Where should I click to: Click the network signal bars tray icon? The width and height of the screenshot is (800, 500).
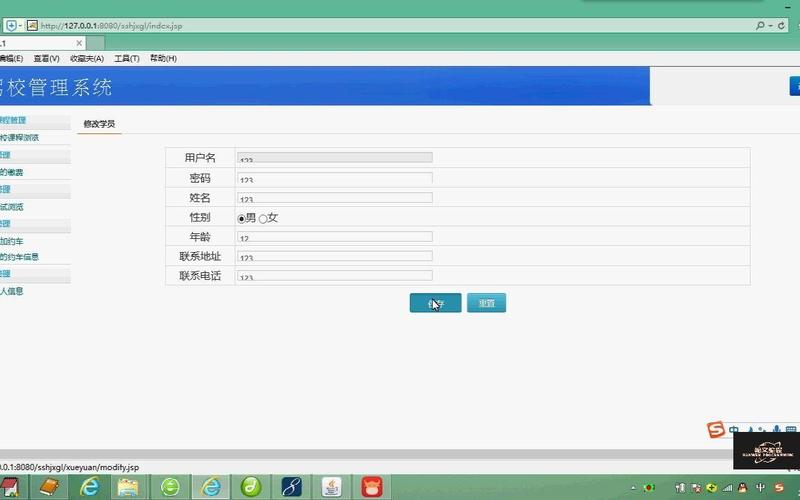727,488
